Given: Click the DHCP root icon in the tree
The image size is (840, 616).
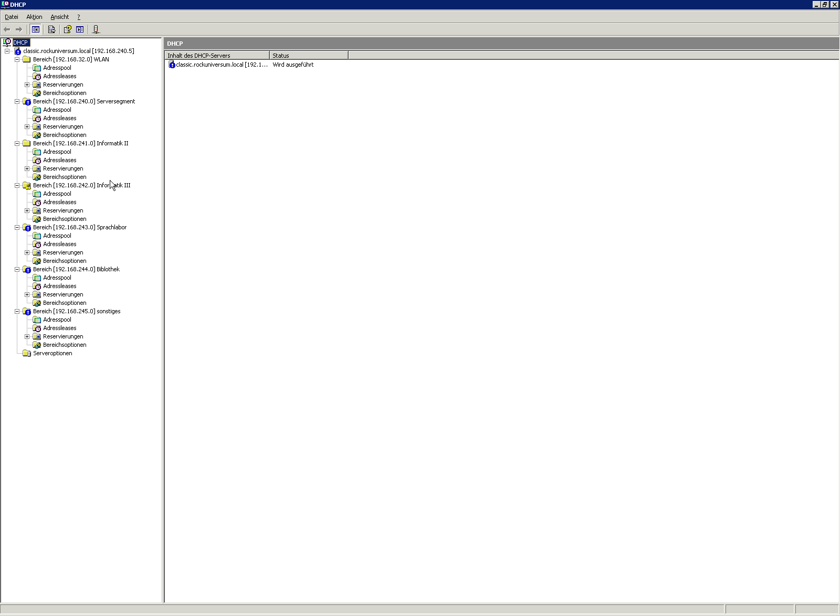Looking at the screenshot, I should click(x=7, y=43).
